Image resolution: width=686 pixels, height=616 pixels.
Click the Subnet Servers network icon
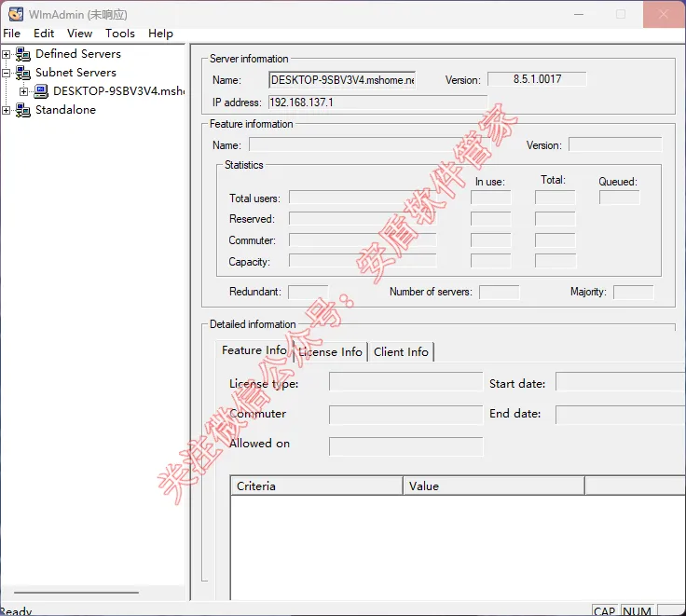point(22,73)
